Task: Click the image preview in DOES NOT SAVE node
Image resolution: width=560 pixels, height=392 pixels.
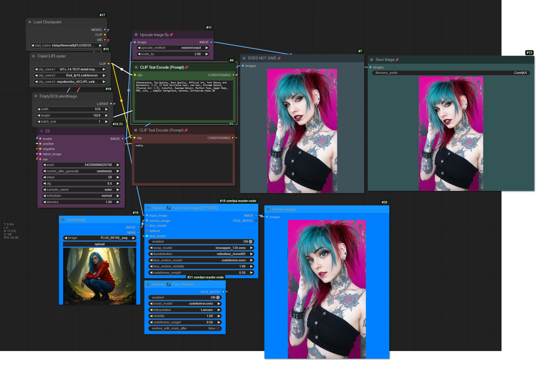Action: coord(302,131)
